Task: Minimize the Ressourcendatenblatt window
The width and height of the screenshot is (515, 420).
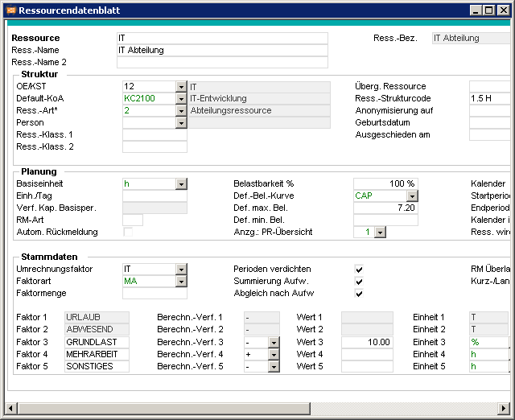Action: [x=475, y=10]
